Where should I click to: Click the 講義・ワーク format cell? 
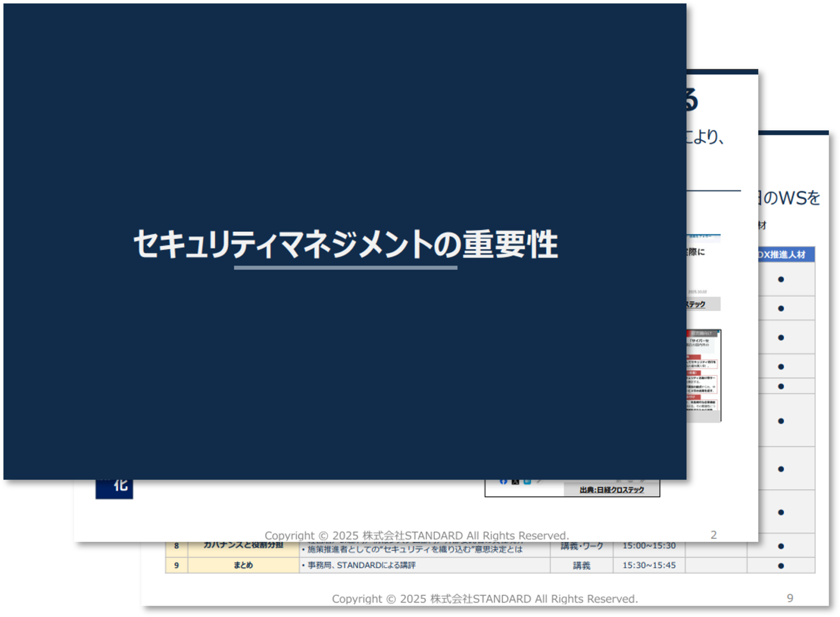coord(581,546)
